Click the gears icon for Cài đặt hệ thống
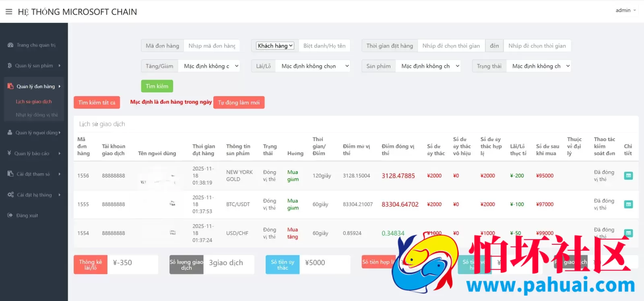The width and height of the screenshot is (644, 301). (11, 195)
